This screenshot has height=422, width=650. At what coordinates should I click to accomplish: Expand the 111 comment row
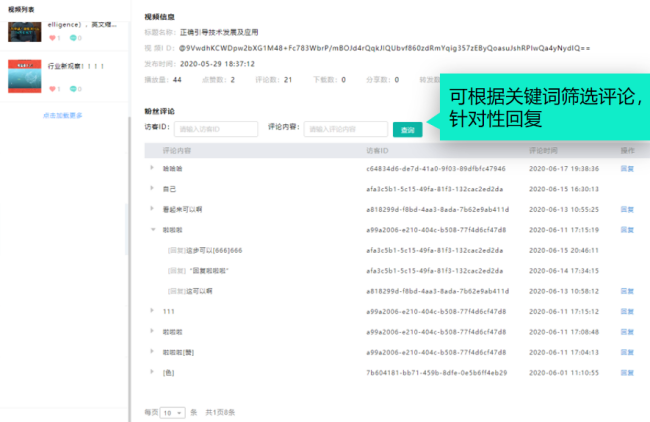pyautogui.click(x=152, y=310)
